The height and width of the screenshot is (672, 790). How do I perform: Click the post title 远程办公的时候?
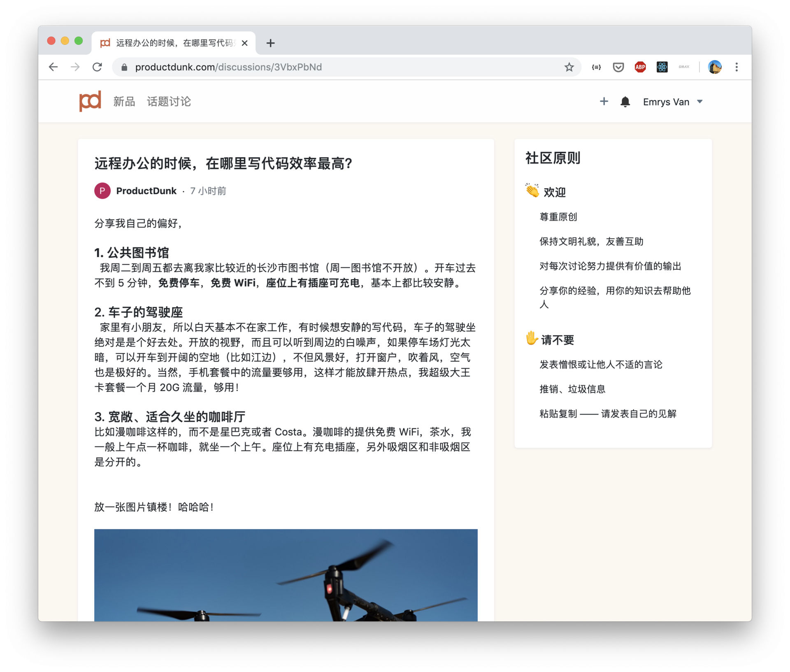tap(223, 163)
